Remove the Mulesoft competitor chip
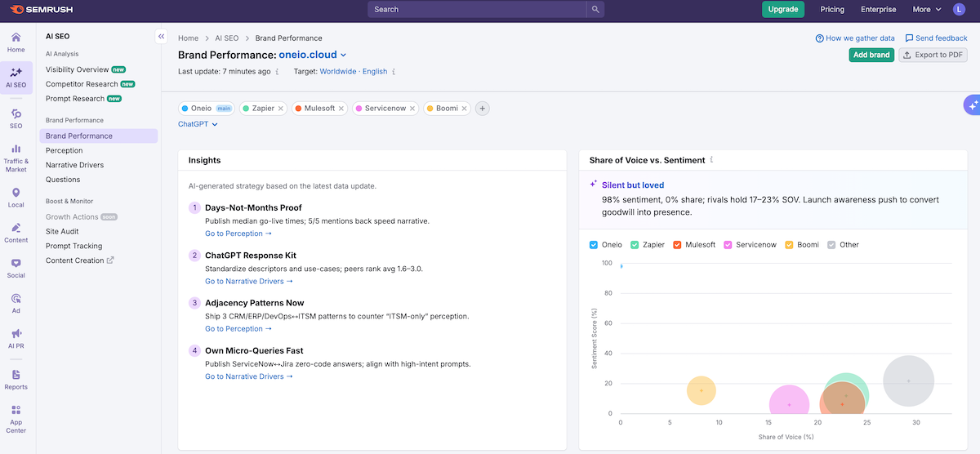The image size is (980, 454). pyautogui.click(x=341, y=108)
